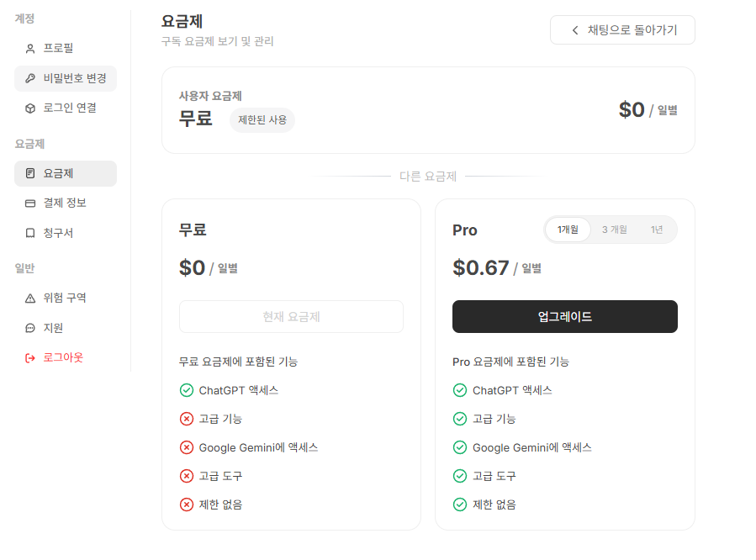Viewport: 756px width, 560px height.
Task: Click green check for Pro 고급 기능
Action: 460,419
